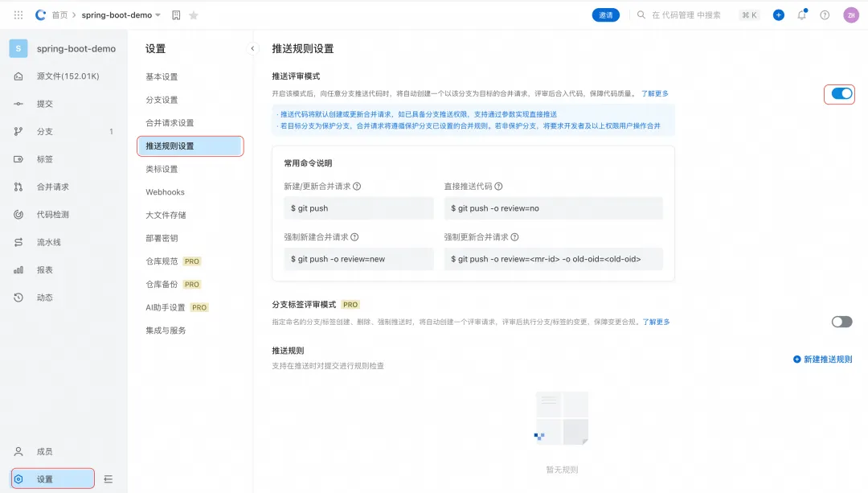This screenshot has width=868, height=493.
Task: Click 新建推送规则 link
Action: (x=823, y=359)
